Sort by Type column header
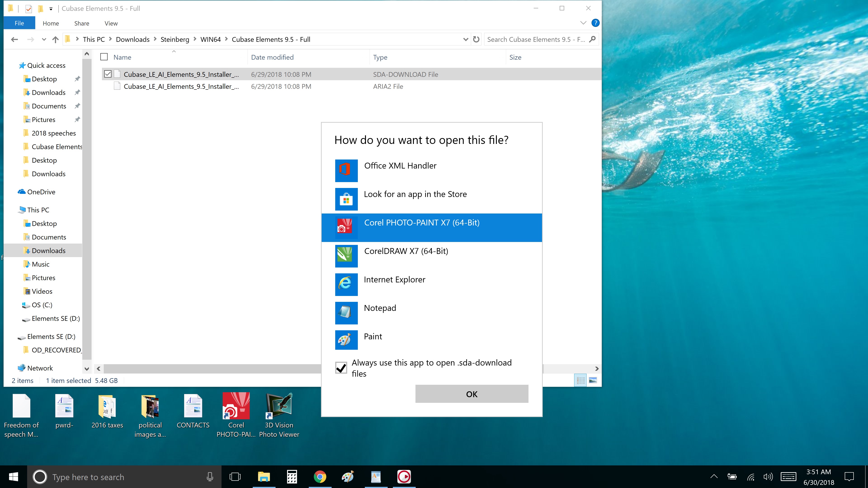The image size is (868, 488). pyautogui.click(x=437, y=57)
